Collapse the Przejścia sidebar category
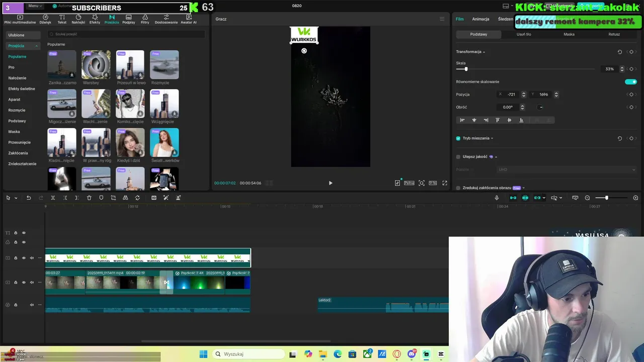 pyautogui.click(x=36, y=46)
